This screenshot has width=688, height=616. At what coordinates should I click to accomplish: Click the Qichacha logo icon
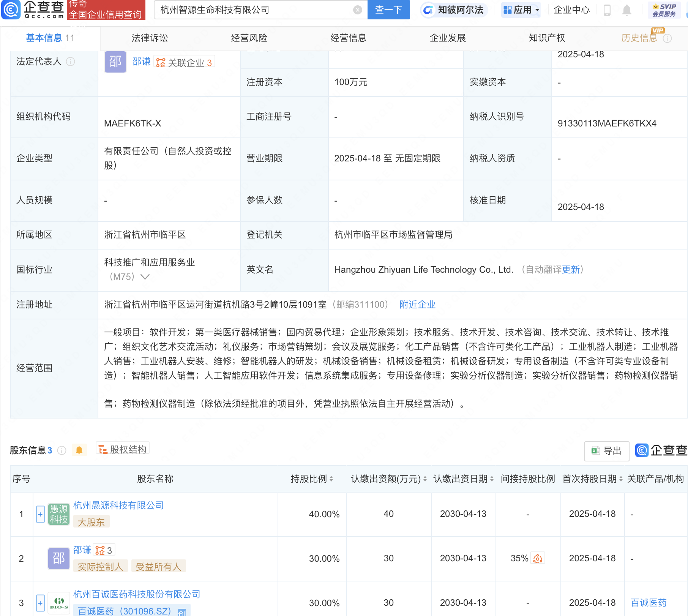(x=11, y=9)
